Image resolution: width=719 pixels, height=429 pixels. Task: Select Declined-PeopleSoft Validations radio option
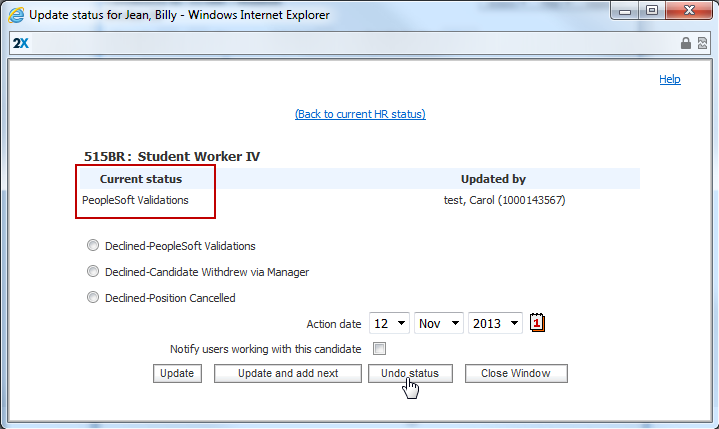[x=93, y=245]
